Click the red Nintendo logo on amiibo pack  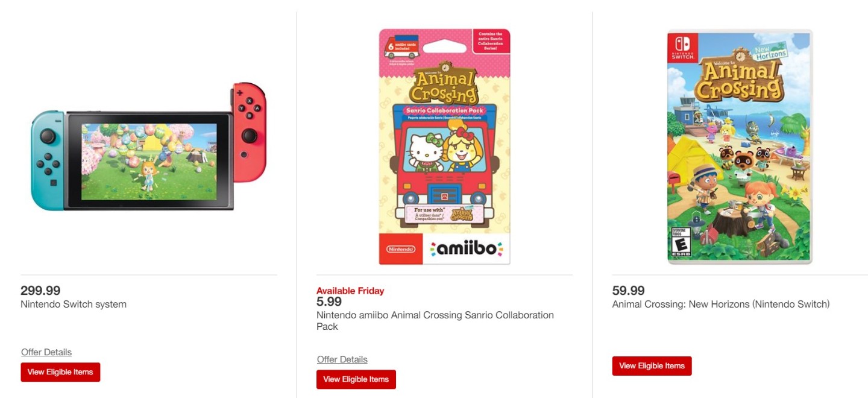(401, 248)
